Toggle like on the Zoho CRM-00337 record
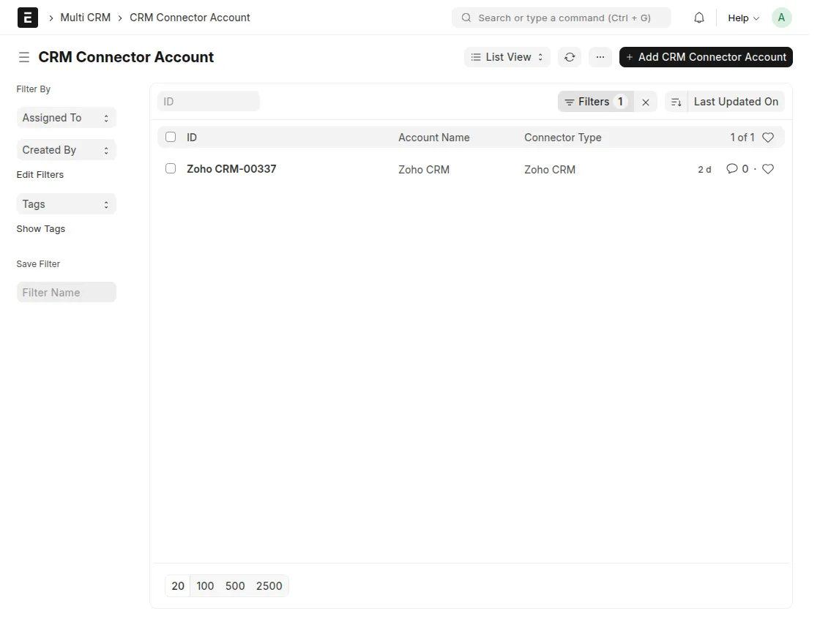The width and height of the screenshot is (820, 644). click(768, 168)
